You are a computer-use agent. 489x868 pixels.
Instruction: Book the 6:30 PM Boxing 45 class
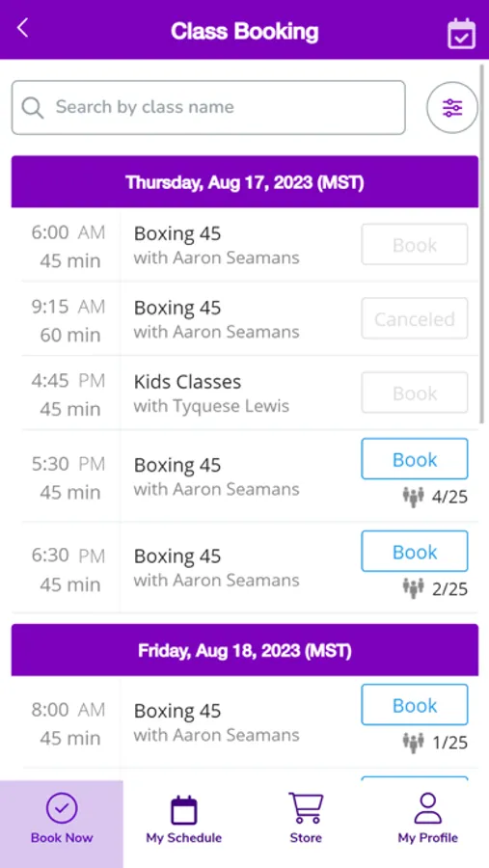coord(415,552)
